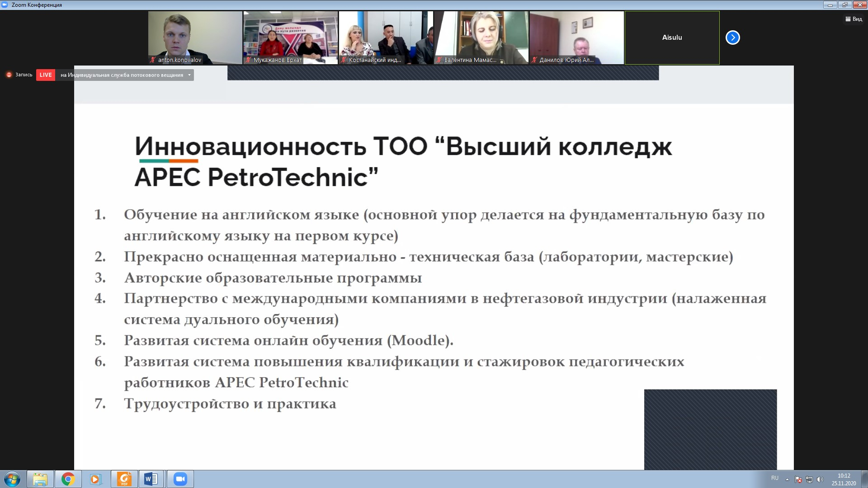Viewport: 868px width, 488px height.
Task: Select Костанайский инд... video thumbnail
Action: [386, 38]
